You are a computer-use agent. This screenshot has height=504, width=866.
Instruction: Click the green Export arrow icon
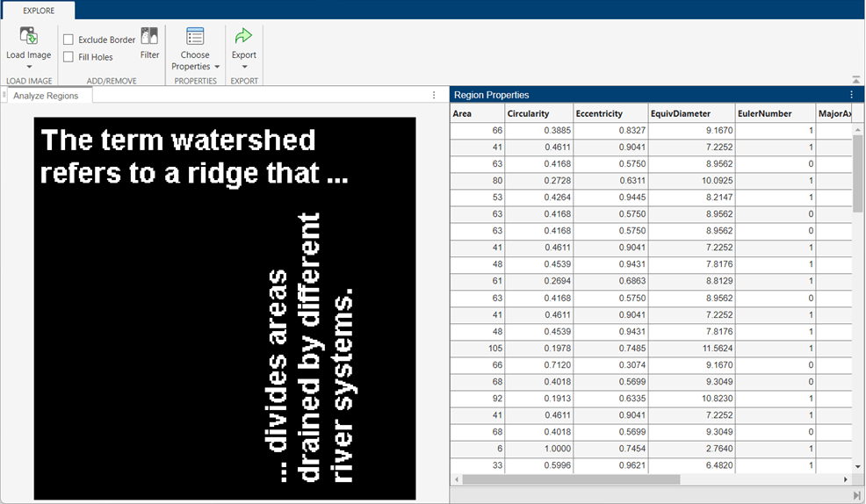(x=243, y=36)
